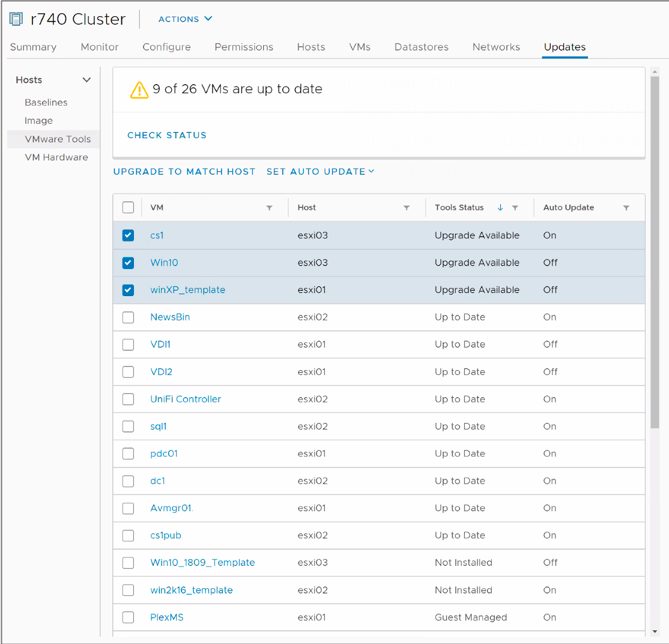Select Image in the sidebar
The image size is (669, 644).
pos(39,121)
